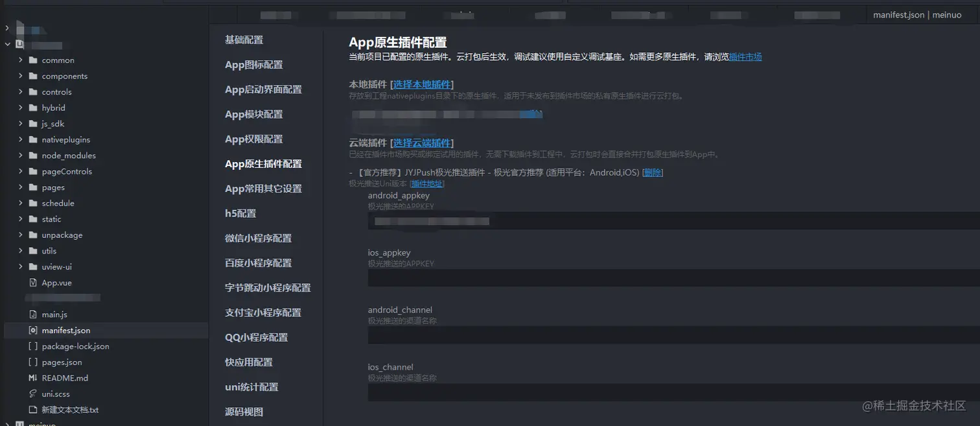Select README.md in the file tree

(x=65, y=378)
